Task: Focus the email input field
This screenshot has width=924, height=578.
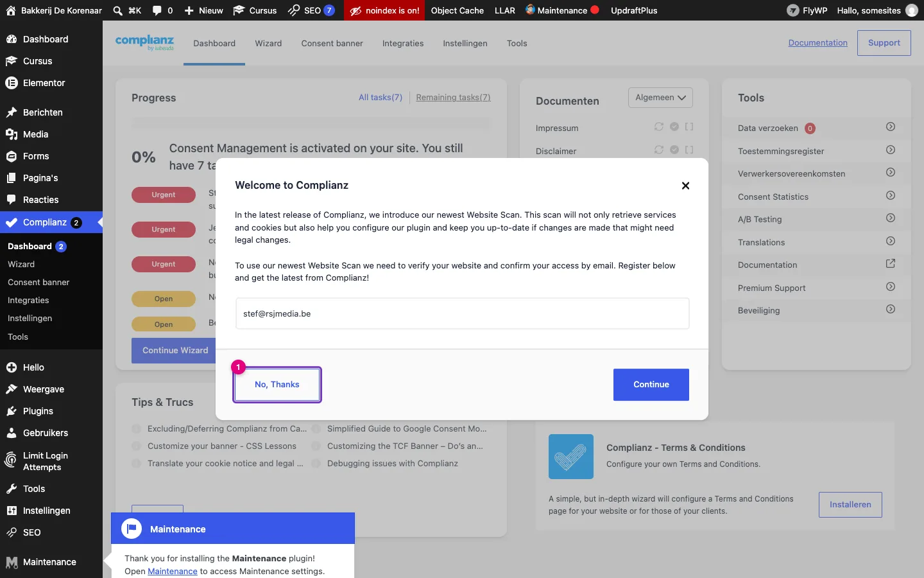Action: pyautogui.click(x=463, y=313)
